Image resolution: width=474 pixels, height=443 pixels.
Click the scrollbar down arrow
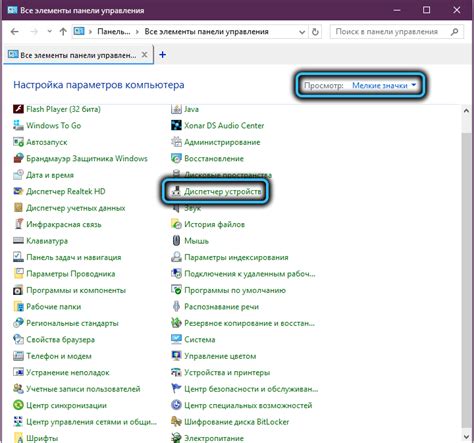tap(467, 436)
